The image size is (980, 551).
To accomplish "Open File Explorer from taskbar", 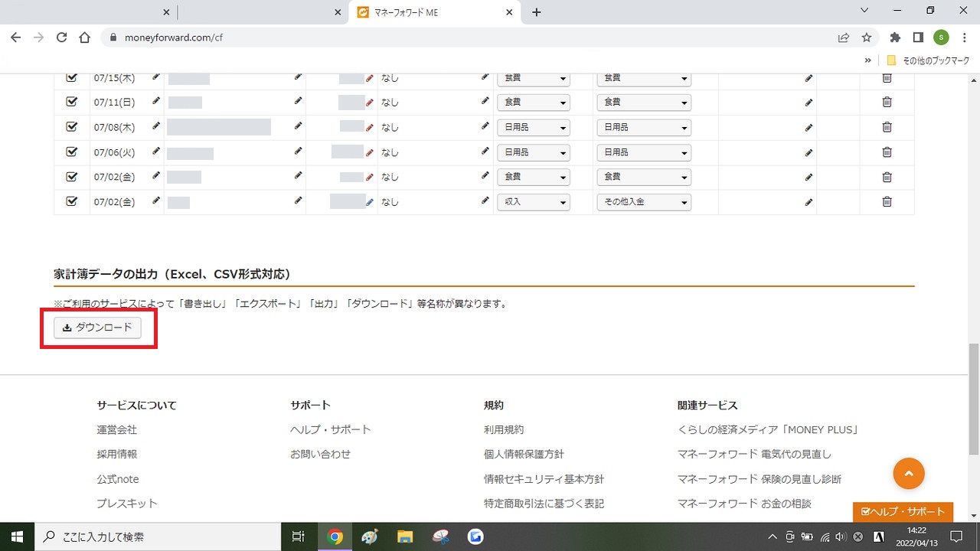I will 405,536.
